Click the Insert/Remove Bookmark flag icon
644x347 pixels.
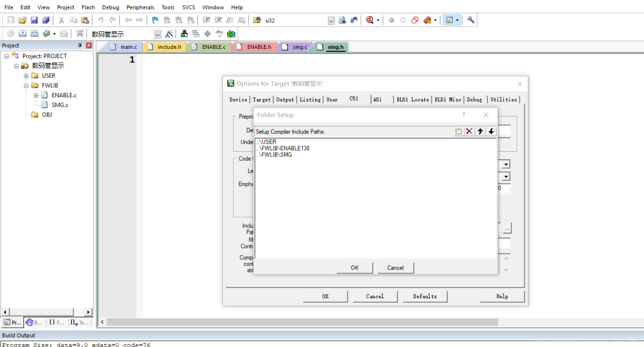(155, 20)
